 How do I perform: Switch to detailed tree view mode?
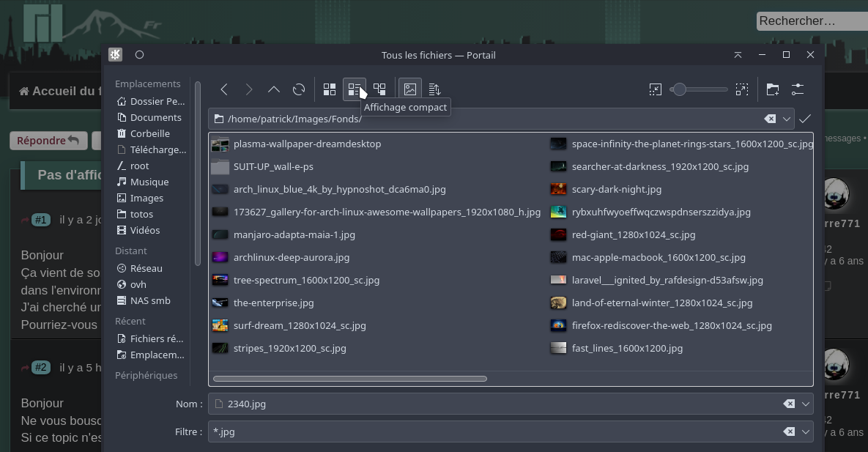pyautogui.click(x=379, y=89)
